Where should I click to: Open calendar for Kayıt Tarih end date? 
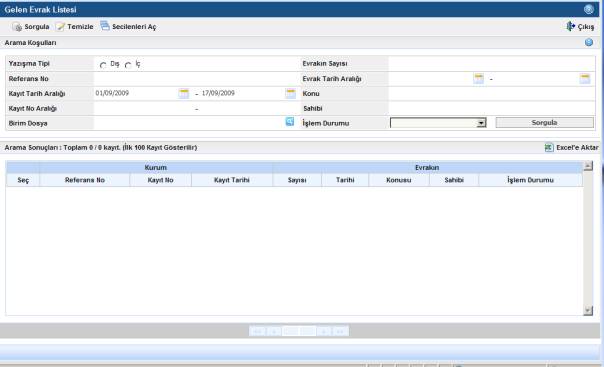(290, 93)
